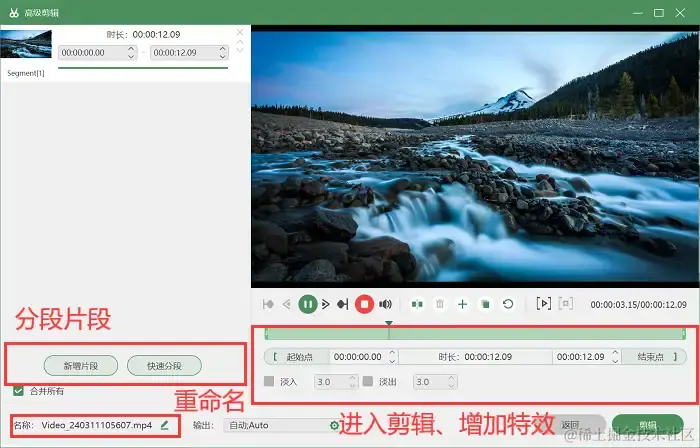The width and height of the screenshot is (700, 448).
Task: Enable the 淡入 fade-in checkbox
Action: click(x=269, y=382)
